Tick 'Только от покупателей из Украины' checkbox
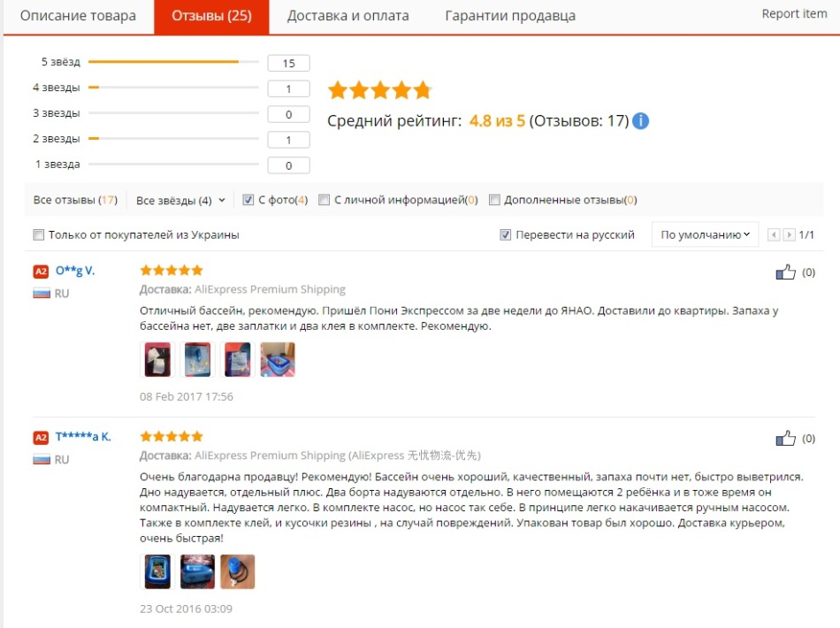 click(x=39, y=234)
